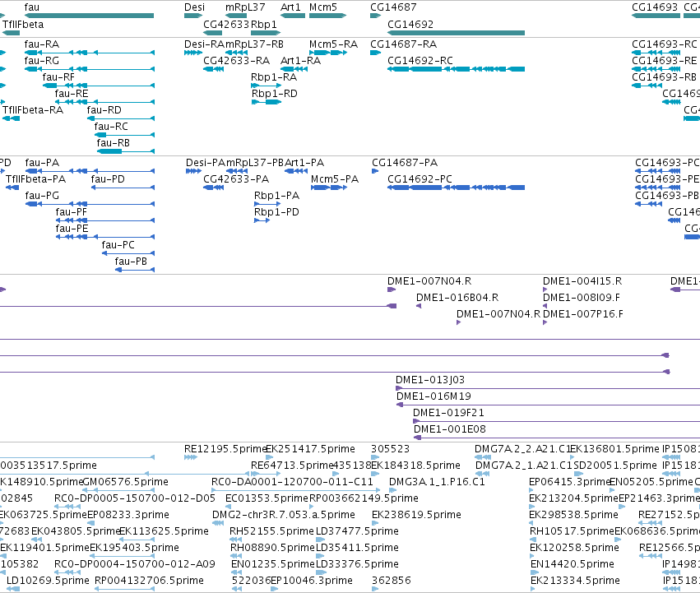This screenshot has height=593, width=700.
Task: Click the CG42633-PA protein label
Action: coord(236,179)
